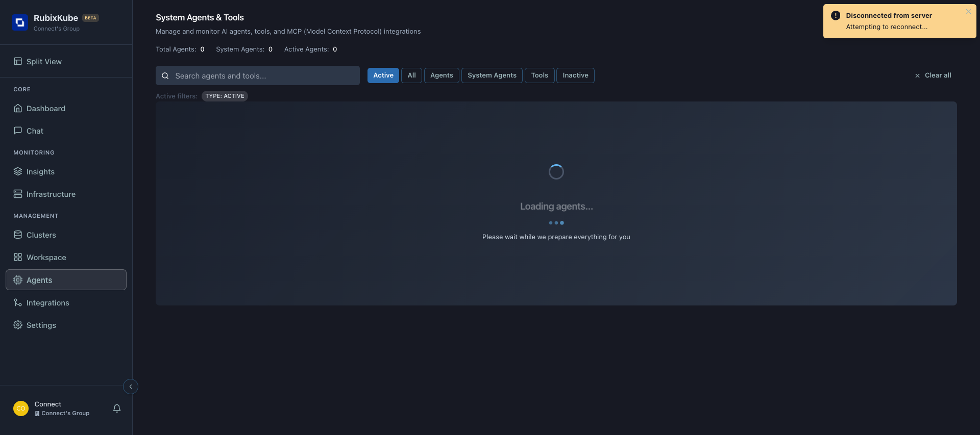
Task: Open Settings page
Action: [x=66, y=325]
